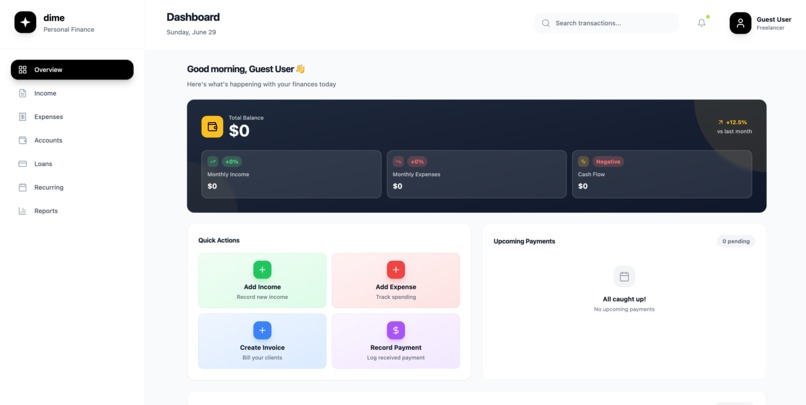
Task: Click the Create Invoice button label
Action: 262,347
